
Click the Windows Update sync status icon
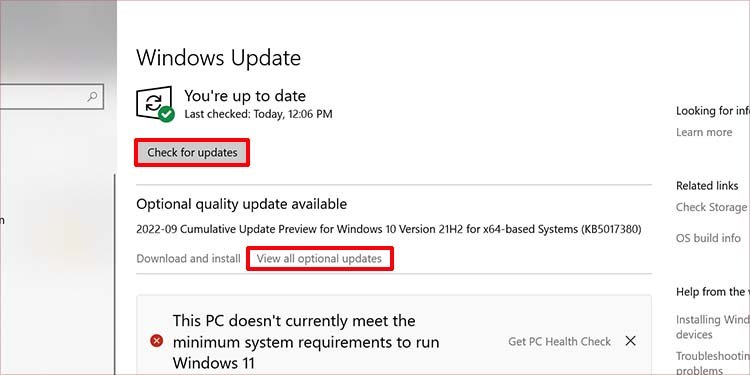154,102
